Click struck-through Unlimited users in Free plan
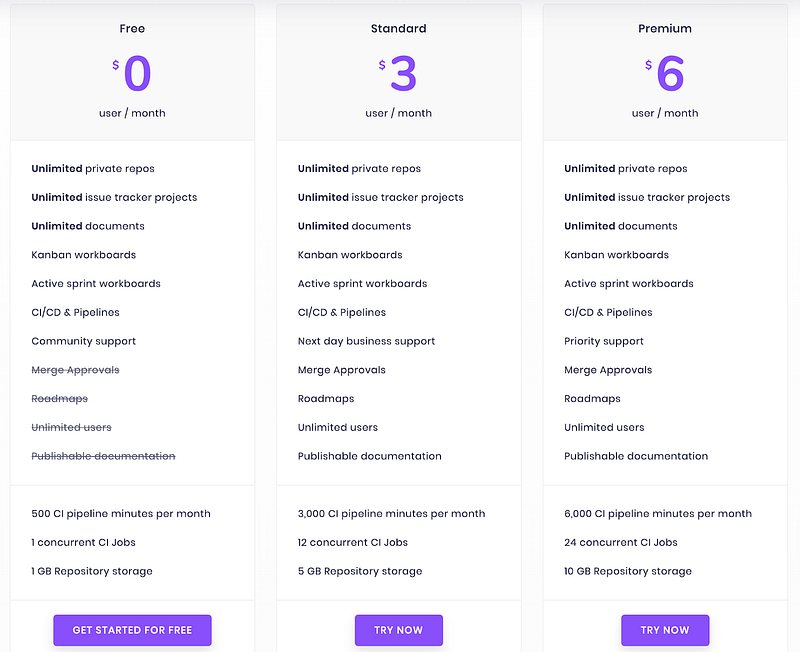 (x=71, y=428)
